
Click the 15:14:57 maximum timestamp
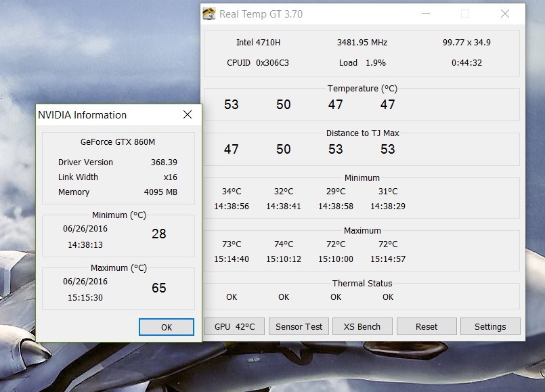pyautogui.click(x=388, y=259)
